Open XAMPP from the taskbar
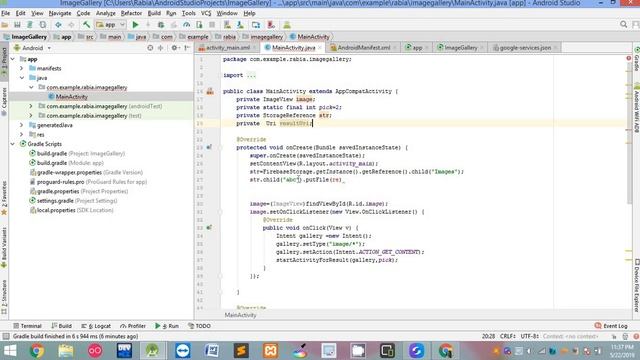 (x=270, y=351)
